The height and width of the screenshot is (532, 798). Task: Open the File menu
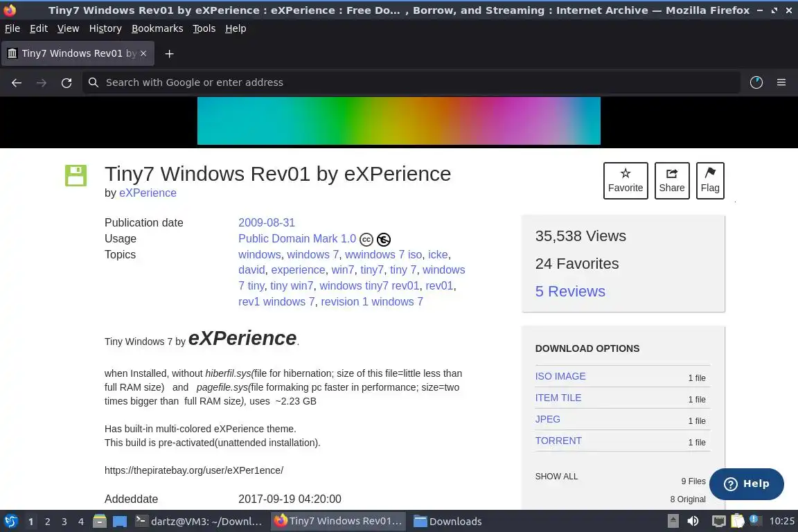12,28
